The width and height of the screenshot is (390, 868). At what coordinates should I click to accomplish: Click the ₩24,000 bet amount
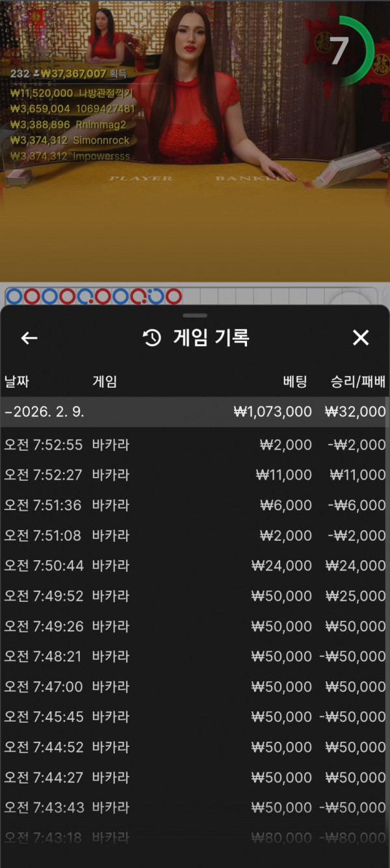click(281, 565)
